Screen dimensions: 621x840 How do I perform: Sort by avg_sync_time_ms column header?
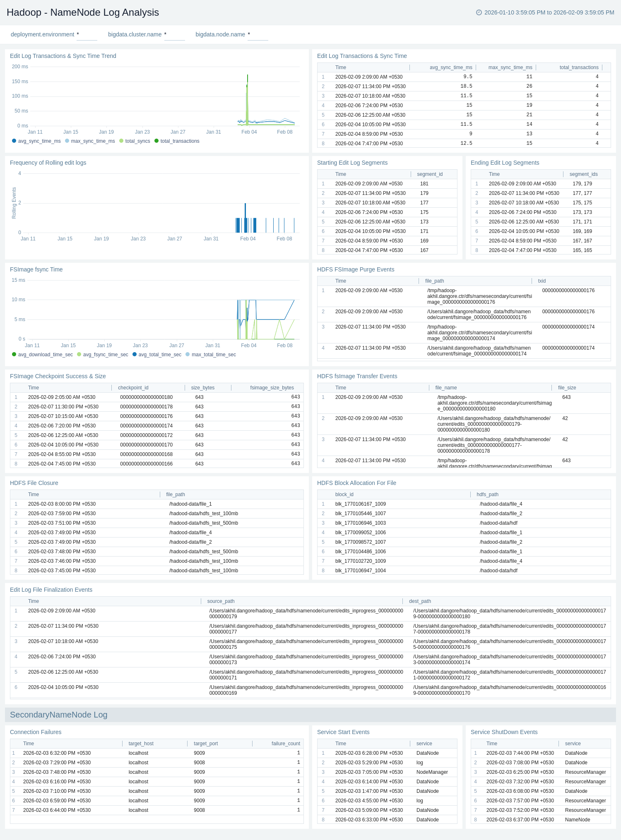coord(450,67)
